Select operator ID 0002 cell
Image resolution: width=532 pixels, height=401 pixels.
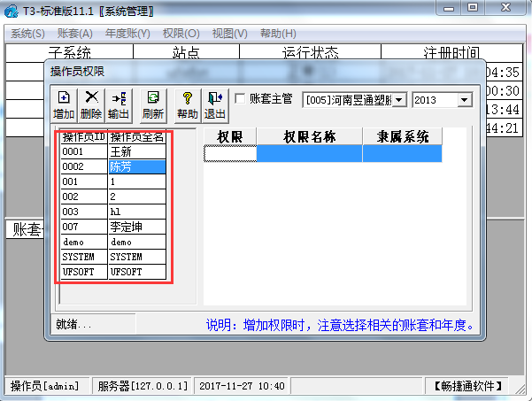pyautogui.click(x=84, y=166)
